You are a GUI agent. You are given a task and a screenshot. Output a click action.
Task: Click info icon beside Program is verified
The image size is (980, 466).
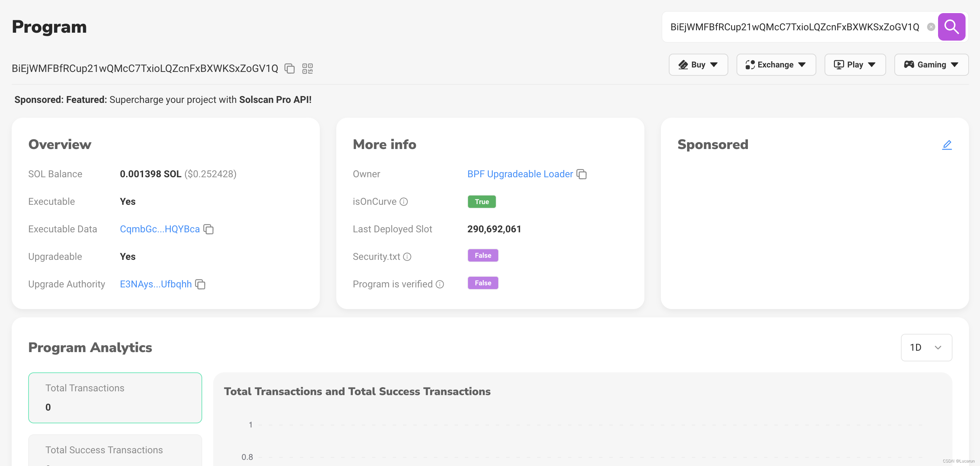[x=440, y=284]
